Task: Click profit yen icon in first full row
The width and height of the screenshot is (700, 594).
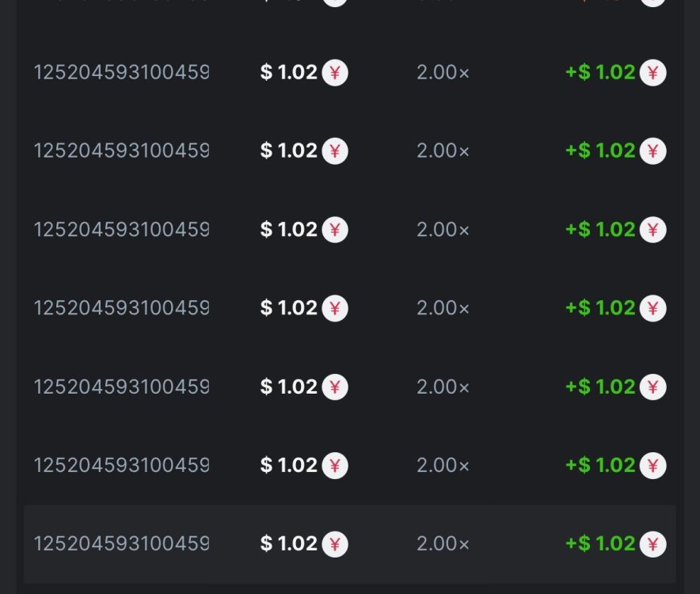Action: click(653, 73)
